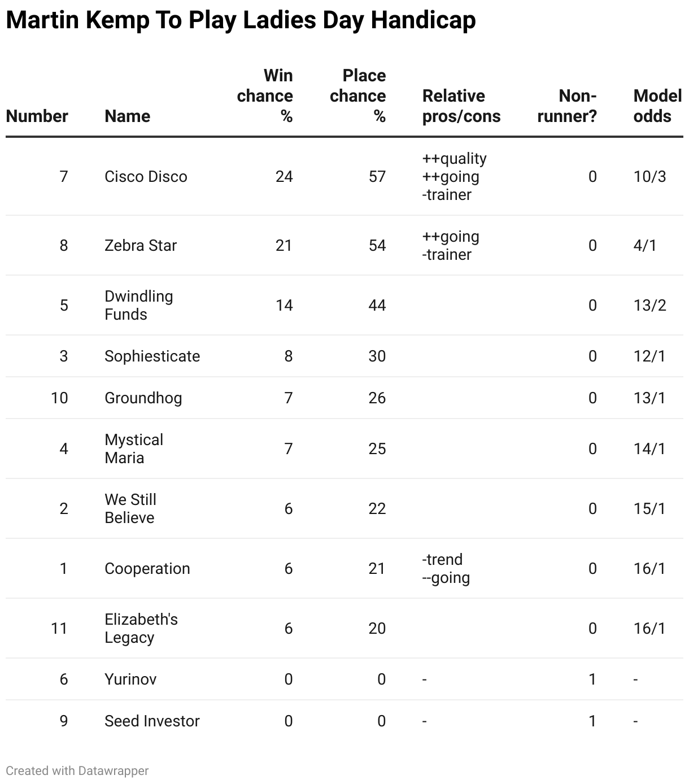689x784 pixels.
Task: Click the Groundhog row name
Action: pos(143,398)
